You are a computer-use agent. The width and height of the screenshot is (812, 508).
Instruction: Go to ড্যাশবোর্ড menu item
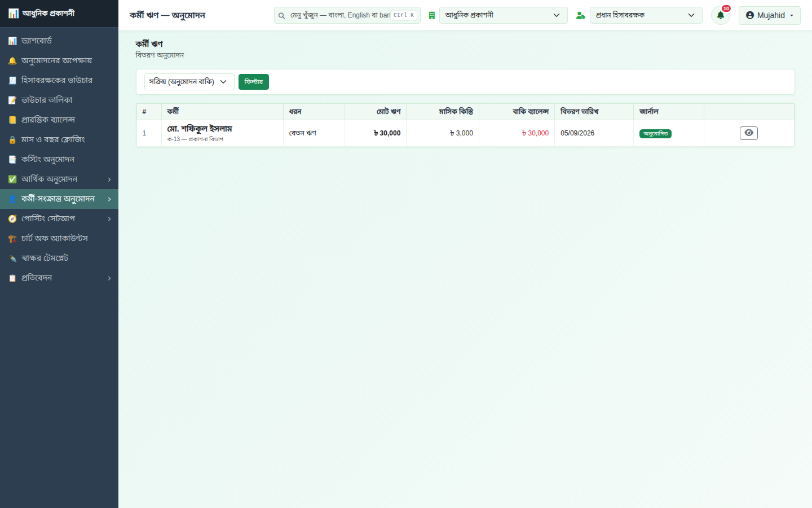(x=59, y=41)
